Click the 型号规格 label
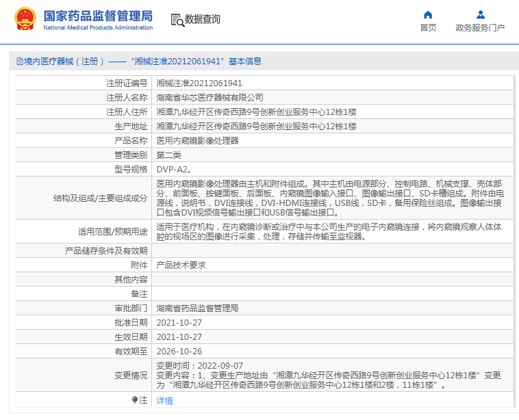Viewport: 519px width, 420px height. 131,170
